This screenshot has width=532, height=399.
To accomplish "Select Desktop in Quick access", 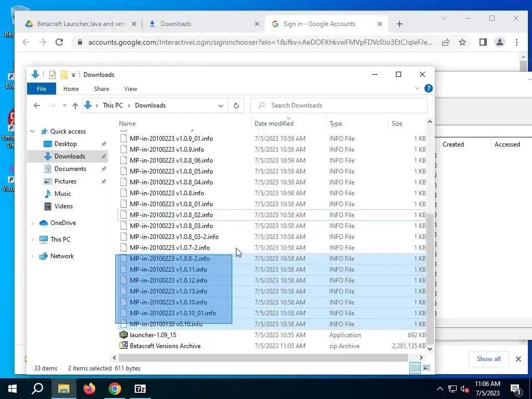I will point(65,144).
